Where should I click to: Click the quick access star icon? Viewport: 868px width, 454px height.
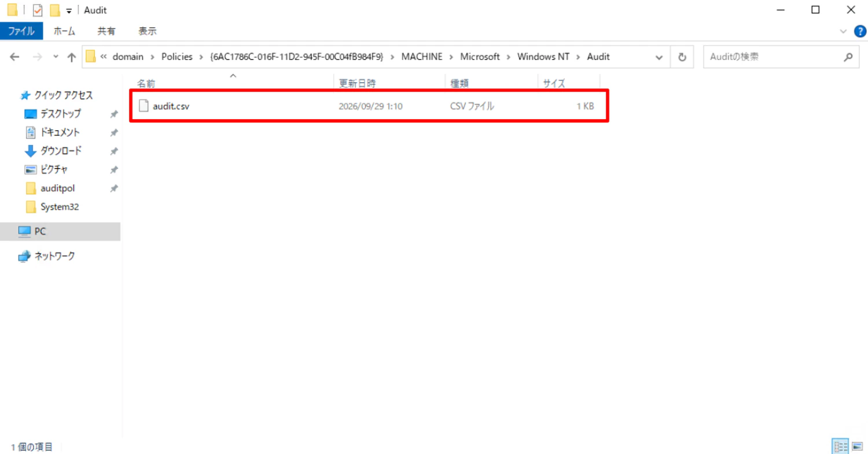click(x=25, y=95)
